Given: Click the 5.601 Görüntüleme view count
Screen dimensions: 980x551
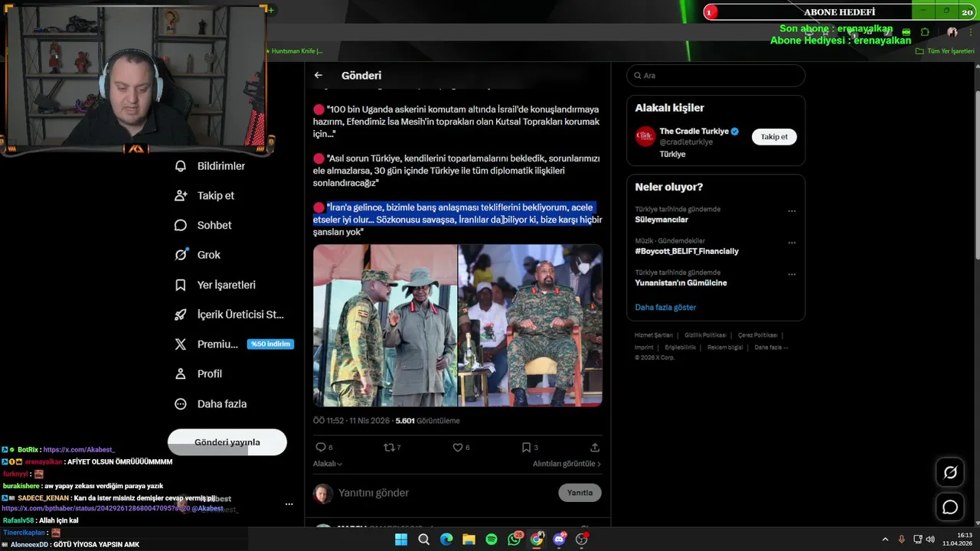Looking at the screenshot, I should pyautogui.click(x=427, y=421).
